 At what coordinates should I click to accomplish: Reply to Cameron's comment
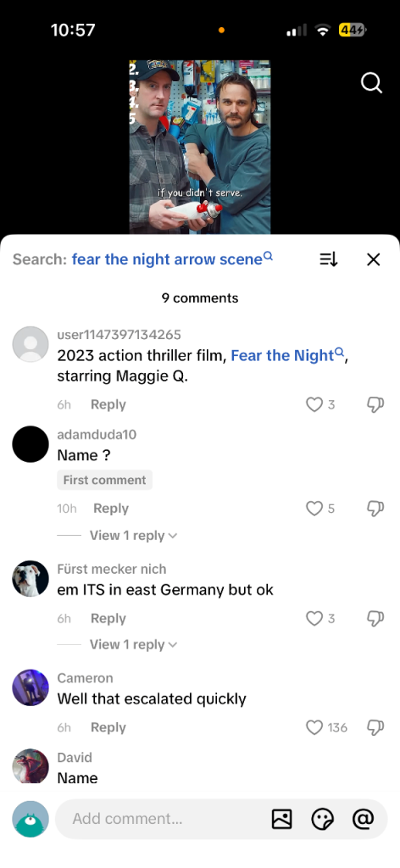coord(108,727)
